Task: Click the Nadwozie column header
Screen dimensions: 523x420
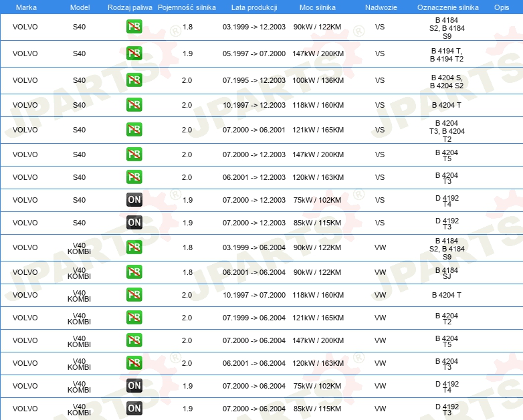Action: 381,7
